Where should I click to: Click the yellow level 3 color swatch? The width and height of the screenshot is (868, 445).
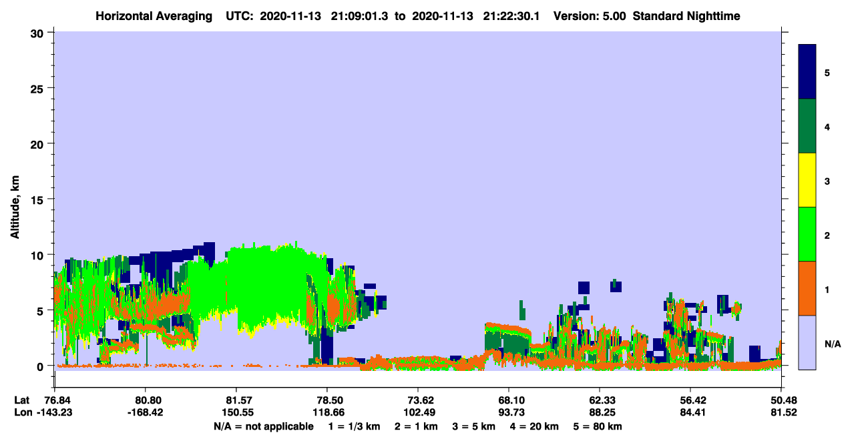click(807, 180)
